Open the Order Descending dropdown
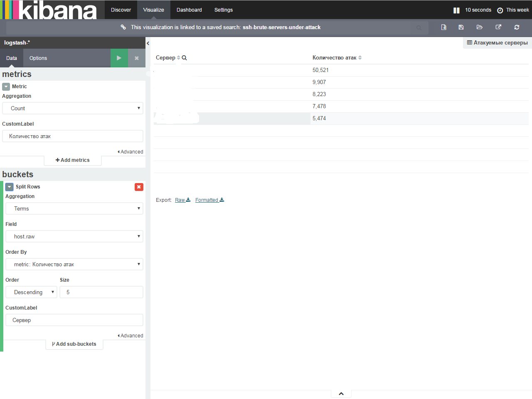Screen dimensions: 532x399 click(x=31, y=292)
